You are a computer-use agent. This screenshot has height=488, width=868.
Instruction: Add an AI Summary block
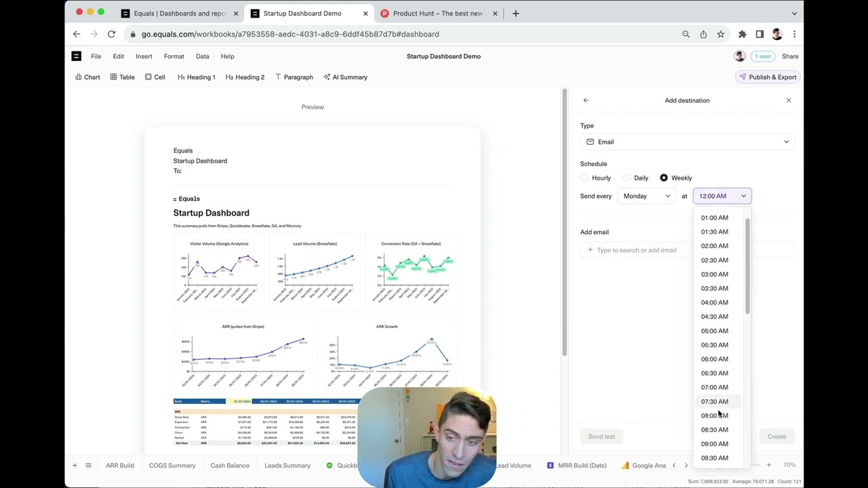pos(345,77)
